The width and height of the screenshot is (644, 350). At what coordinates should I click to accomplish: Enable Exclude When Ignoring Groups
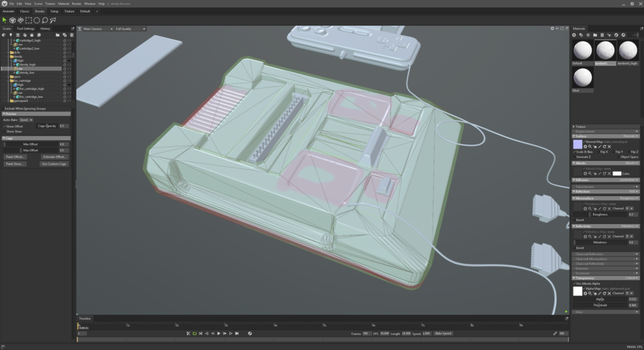(x=3, y=109)
